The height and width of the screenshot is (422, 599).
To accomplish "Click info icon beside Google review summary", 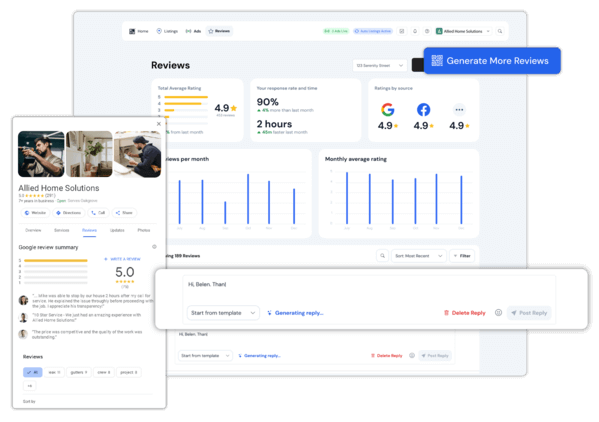I will click(x=154, y=247).
